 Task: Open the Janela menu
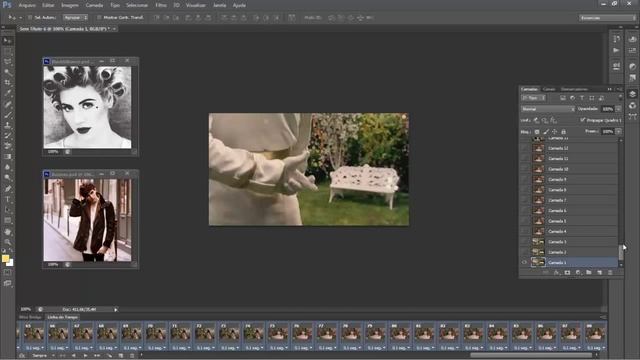coord(220,5)
